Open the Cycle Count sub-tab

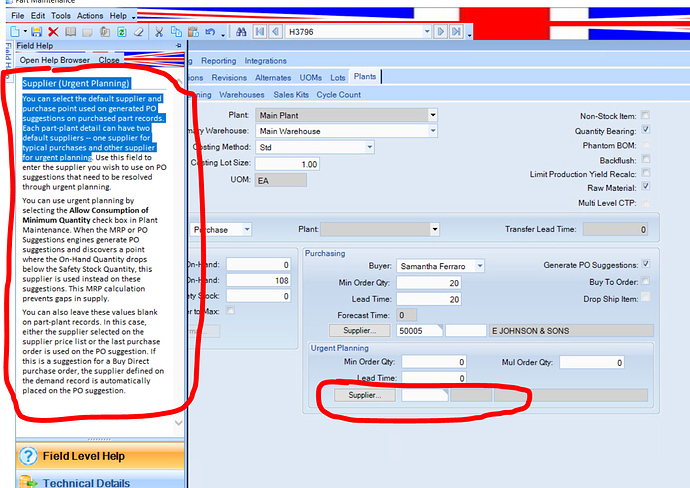[338, 95]
